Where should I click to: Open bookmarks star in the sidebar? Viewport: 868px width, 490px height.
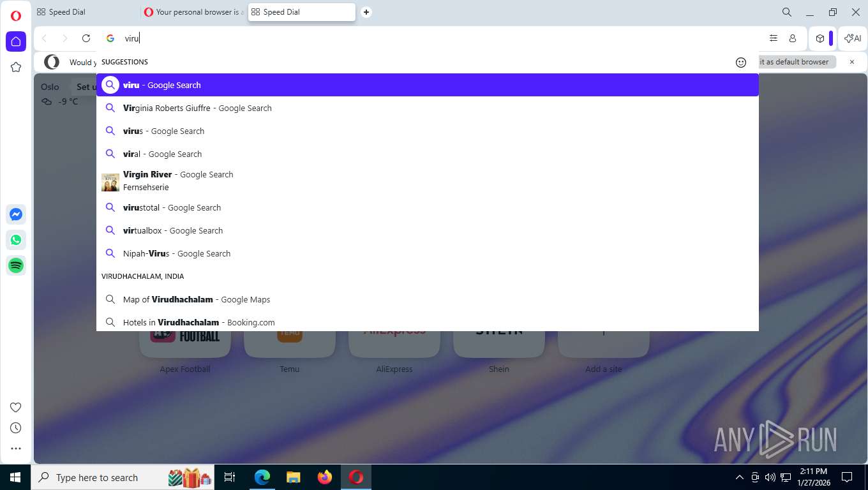(x=16, y=67)
